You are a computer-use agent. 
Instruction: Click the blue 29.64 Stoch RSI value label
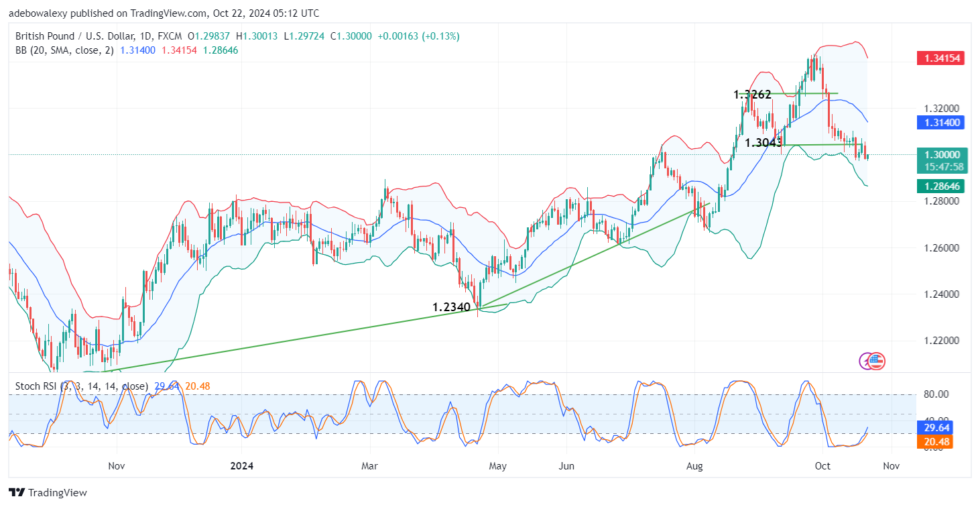tap(934, 427)
